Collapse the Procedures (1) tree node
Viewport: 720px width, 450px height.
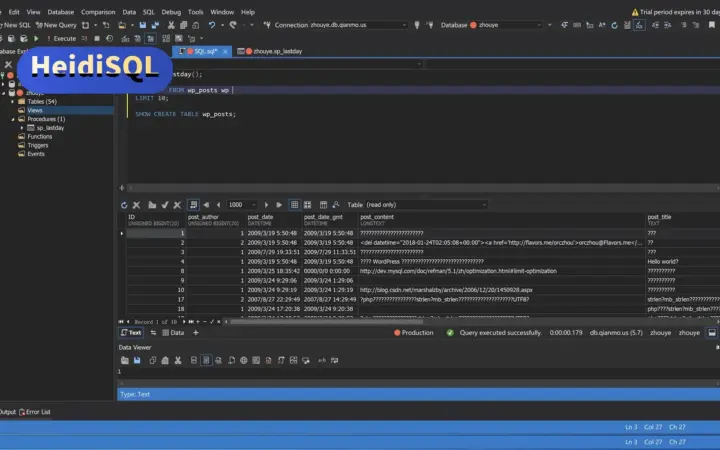[x=13, y=119]
